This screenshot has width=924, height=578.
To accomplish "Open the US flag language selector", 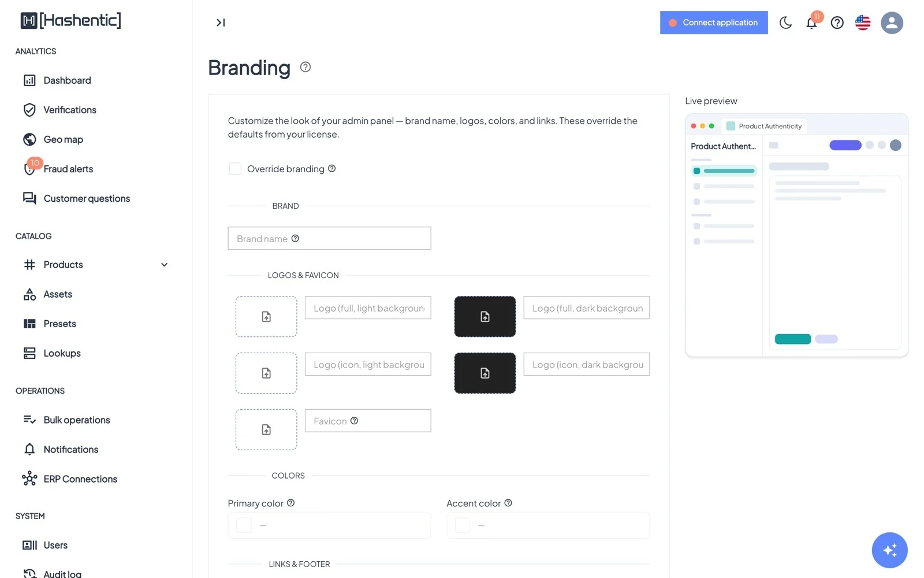I will point(863,23).
